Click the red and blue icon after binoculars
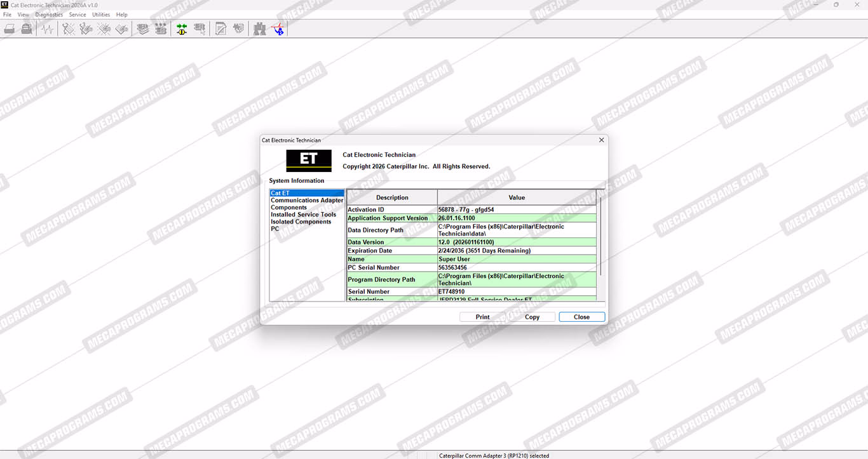Screen dimensions: 868x459 coord(278,29)
